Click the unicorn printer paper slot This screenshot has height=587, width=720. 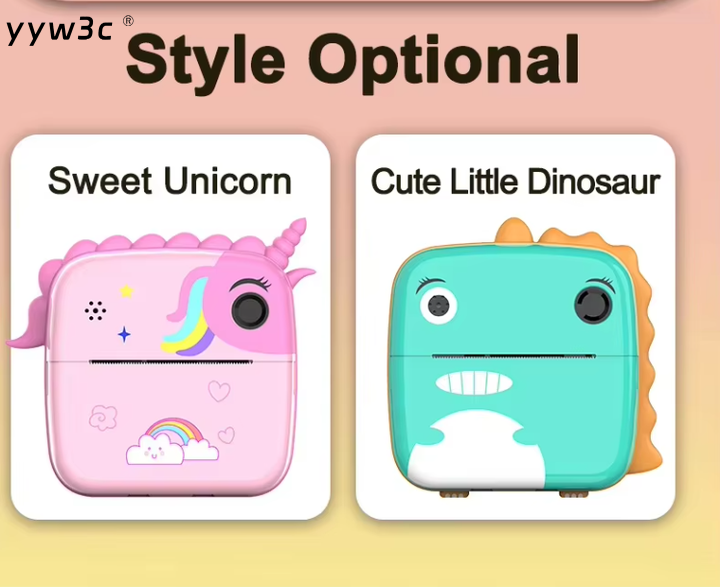click(171, 362)
